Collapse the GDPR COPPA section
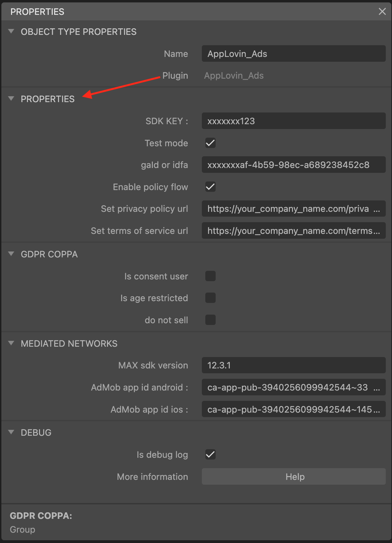 pyautogui.click(x=11, y=254)
